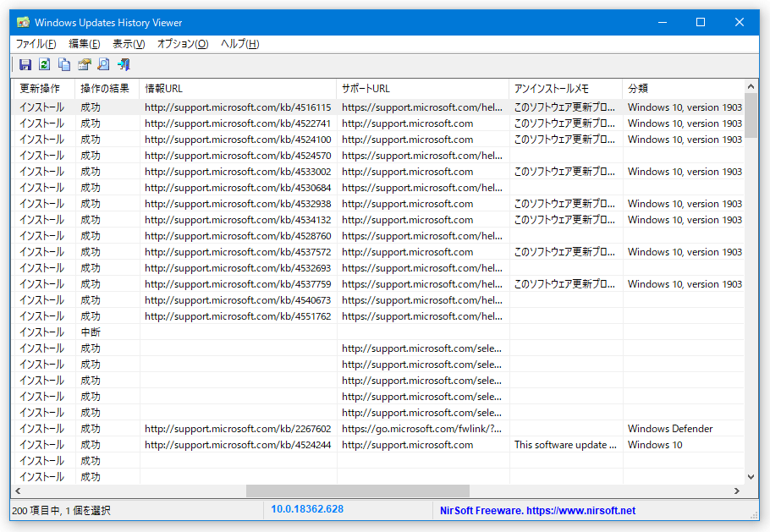Open the 編集(E) menu
770x532 pixels.
(85, 44)
